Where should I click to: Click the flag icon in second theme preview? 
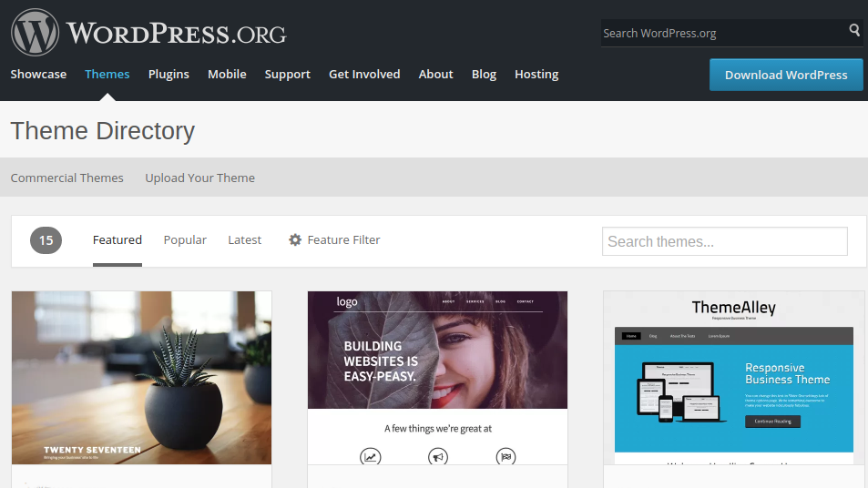coord(506,456)
